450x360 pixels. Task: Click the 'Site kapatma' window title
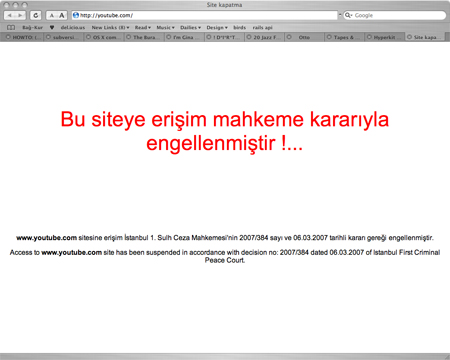[x=224, y=5]
